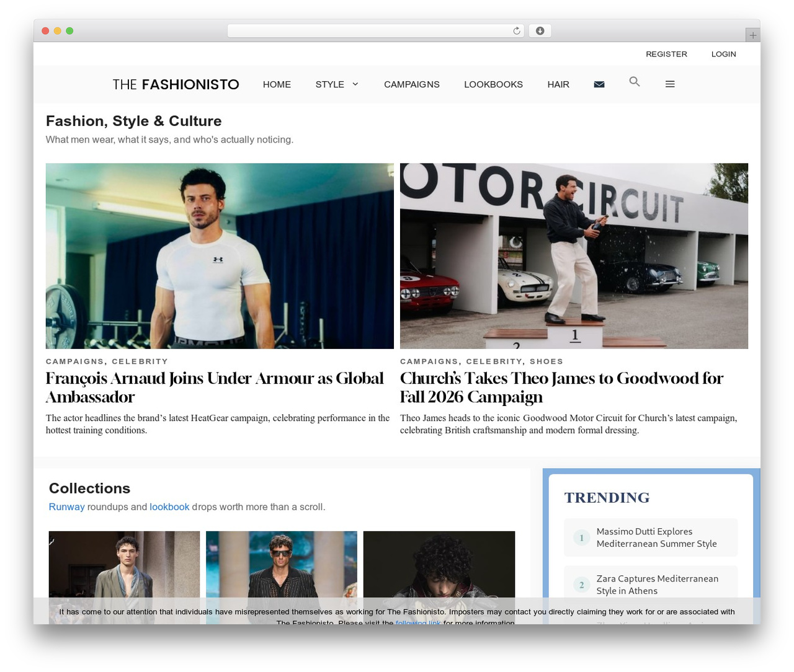Open François Arnaud Under Armour article photo
The height and width of the screenshot is (672, 794).
(x=220, y=256)
